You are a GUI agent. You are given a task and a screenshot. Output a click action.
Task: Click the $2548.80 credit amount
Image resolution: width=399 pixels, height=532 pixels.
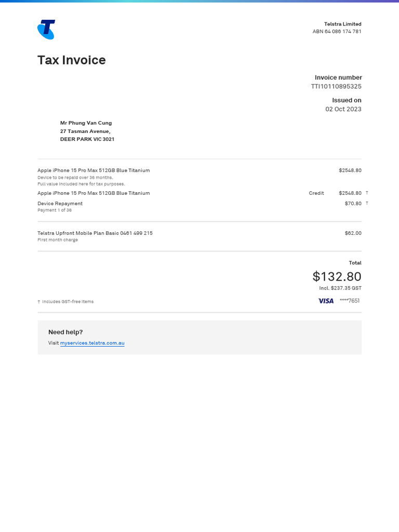point(350,193)
